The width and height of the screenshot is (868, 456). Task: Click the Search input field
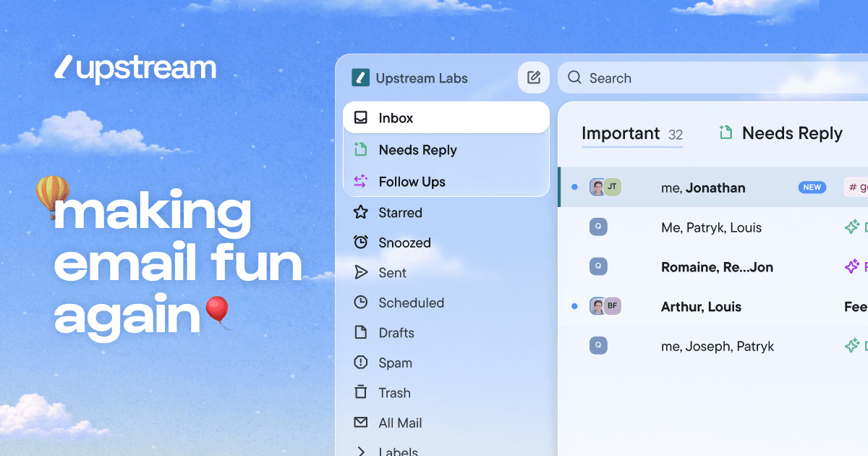pyautogui.click(x=712, y=77)
